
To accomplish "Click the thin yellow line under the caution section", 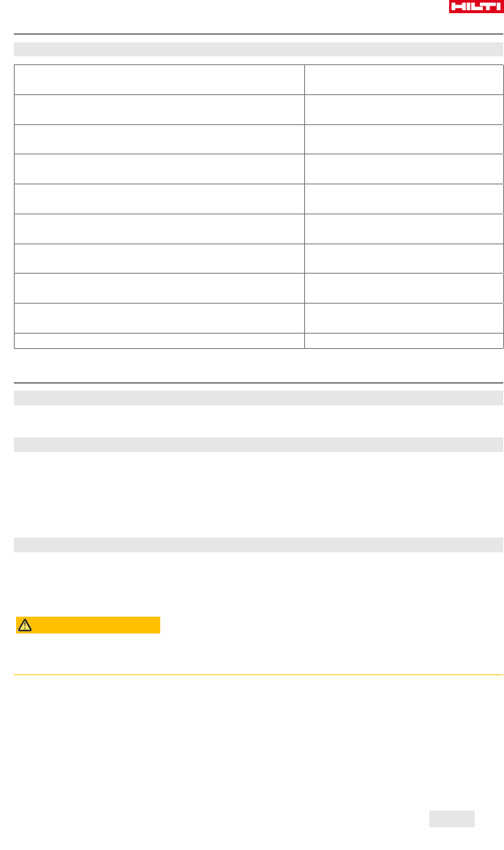I will pos(259,674).
